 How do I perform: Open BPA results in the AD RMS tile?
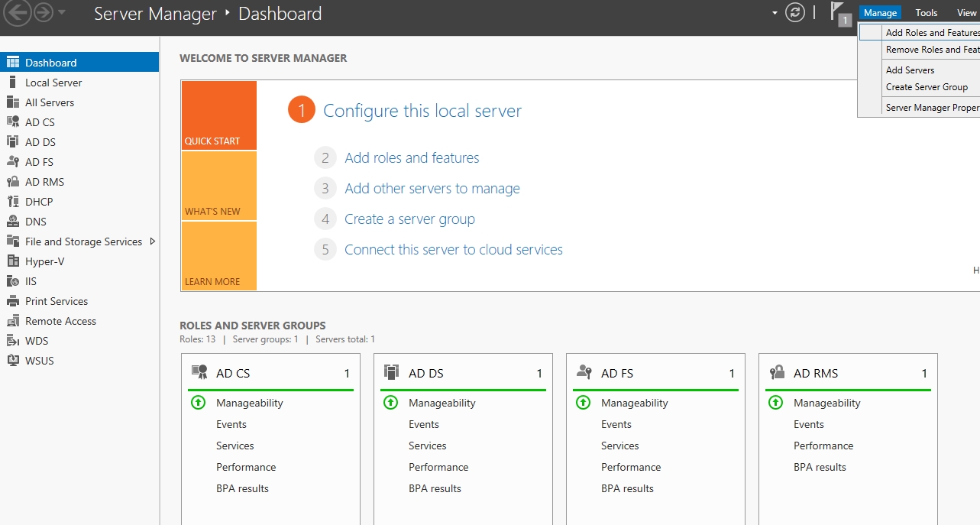[x=820, y=467]
